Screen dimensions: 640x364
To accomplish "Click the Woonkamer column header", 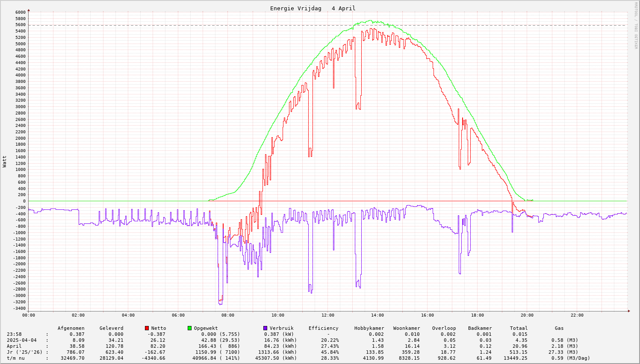I will click(x=407, y=328).
